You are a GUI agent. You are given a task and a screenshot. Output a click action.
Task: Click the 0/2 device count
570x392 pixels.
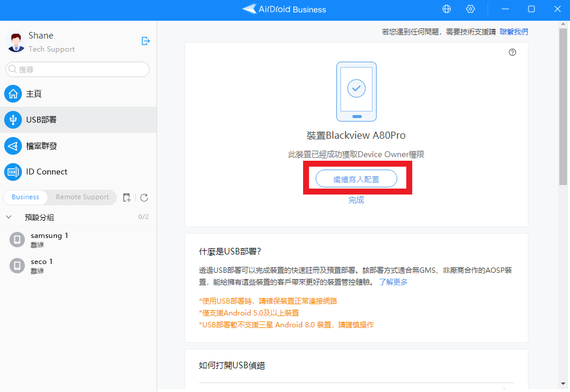coord(143,217)
